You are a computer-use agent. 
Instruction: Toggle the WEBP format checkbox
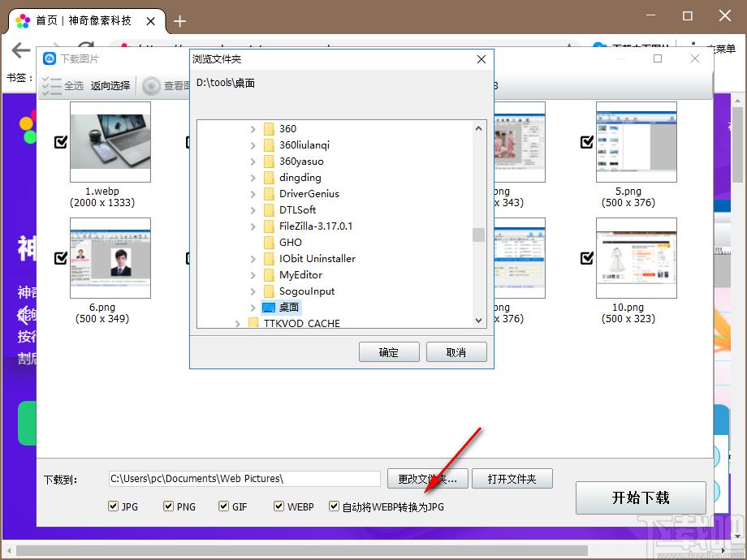tap(279, 506)
